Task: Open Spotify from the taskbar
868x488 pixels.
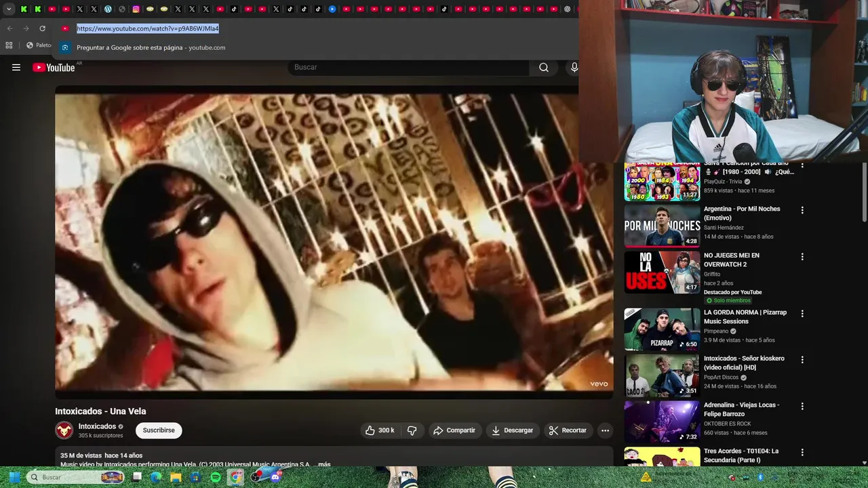Action: [x=216, y=477]
